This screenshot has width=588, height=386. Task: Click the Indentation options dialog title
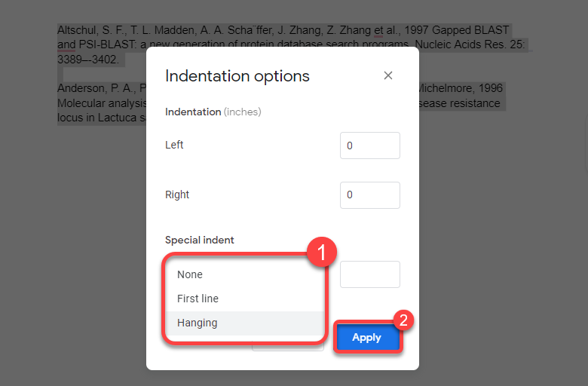point(237,76)
